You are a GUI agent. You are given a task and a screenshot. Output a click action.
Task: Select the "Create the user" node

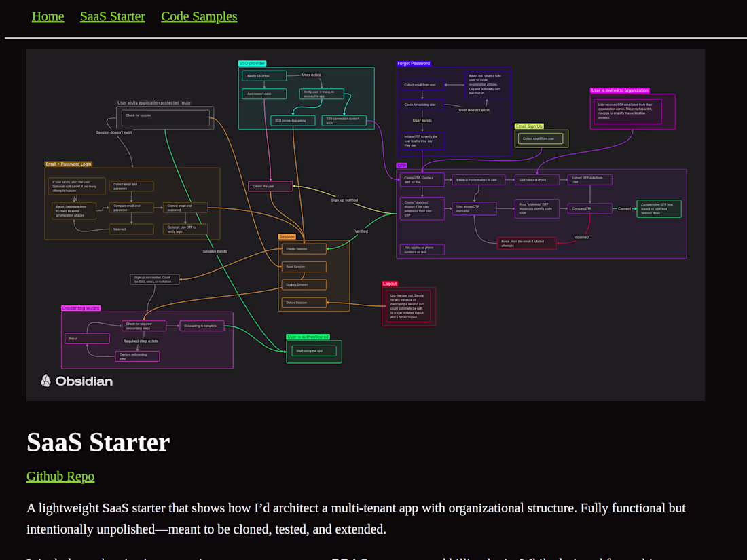pos(270,185)
